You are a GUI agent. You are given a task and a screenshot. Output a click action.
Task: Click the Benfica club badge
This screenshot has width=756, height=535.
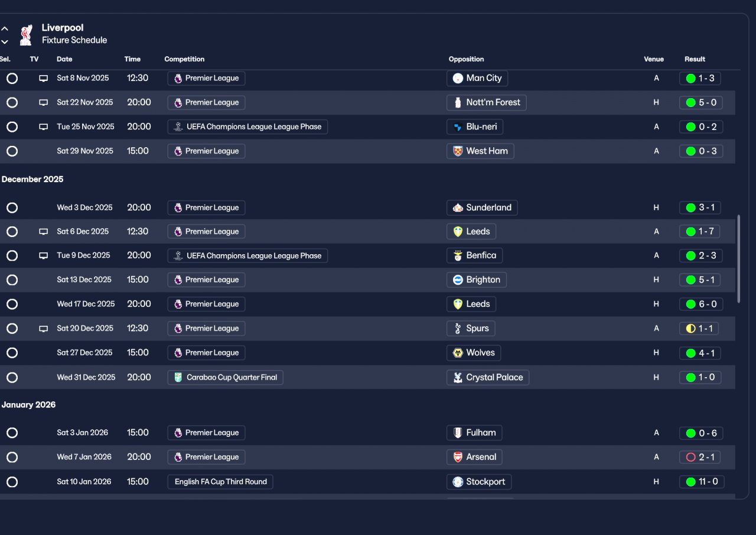point(458,256)
